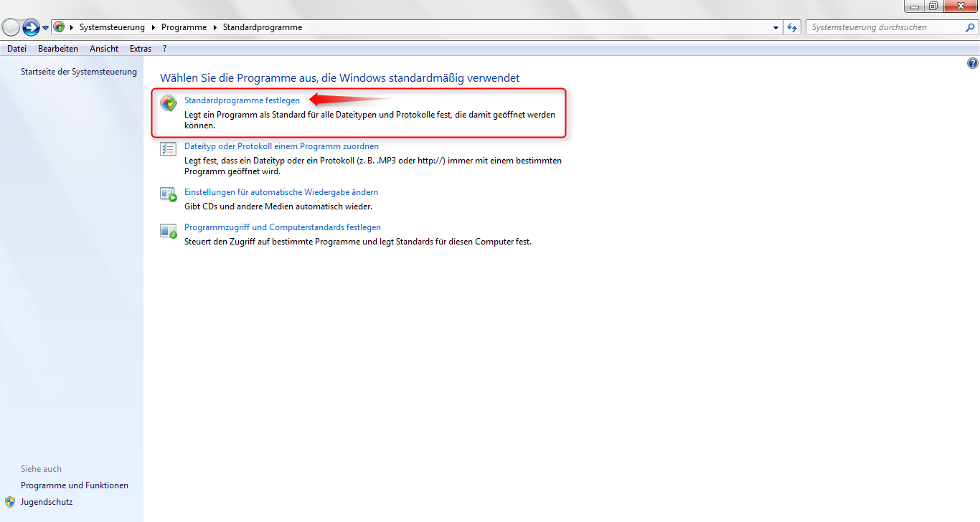Click the search magnifier icon
The height and width of the screenshot is (522, 980).
coord(971,27)
